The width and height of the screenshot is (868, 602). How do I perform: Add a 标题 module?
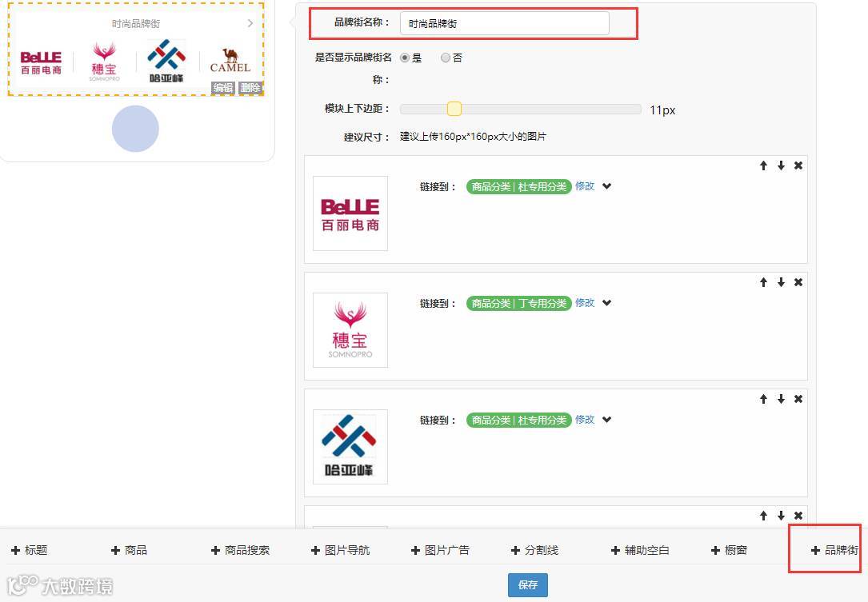coord(30,551)
